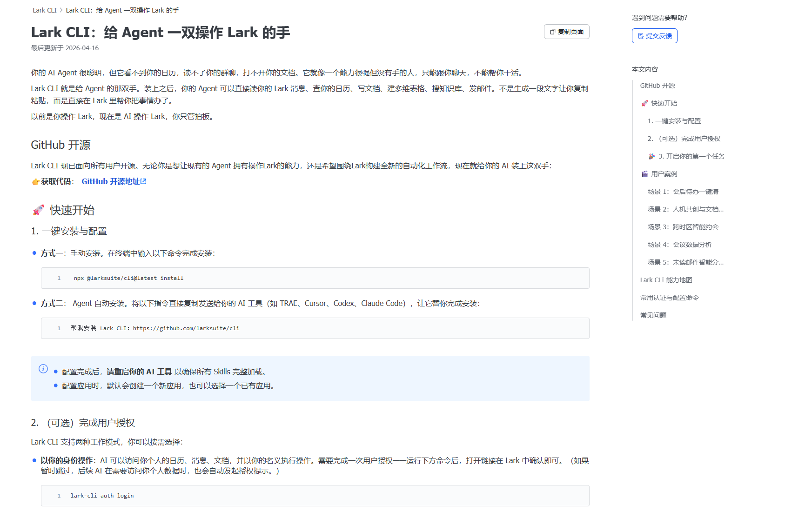Navigate to Lark CLI 能力地图 in the sidebar
Viewport: 812px width, 518px height.
tap(666, 280)
